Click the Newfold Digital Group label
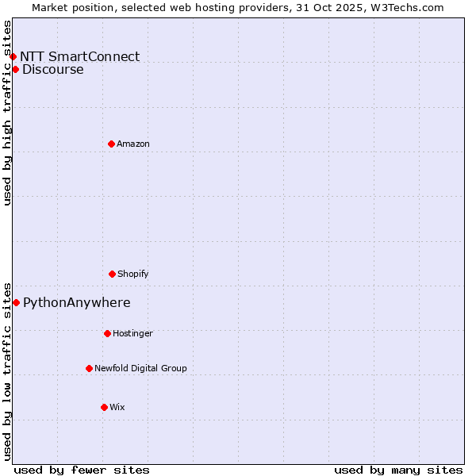This screenshot has width=476, height=476. pyautogui.click(x=140, y=368)
